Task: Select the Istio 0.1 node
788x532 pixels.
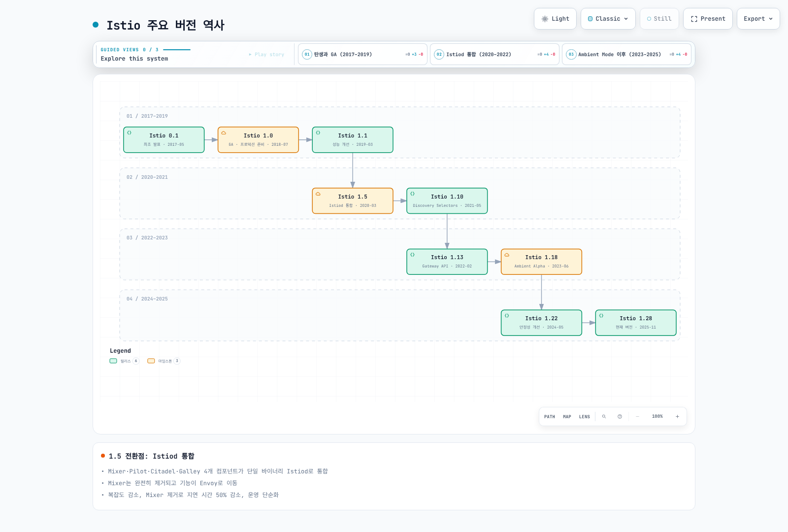Action: 164,140
